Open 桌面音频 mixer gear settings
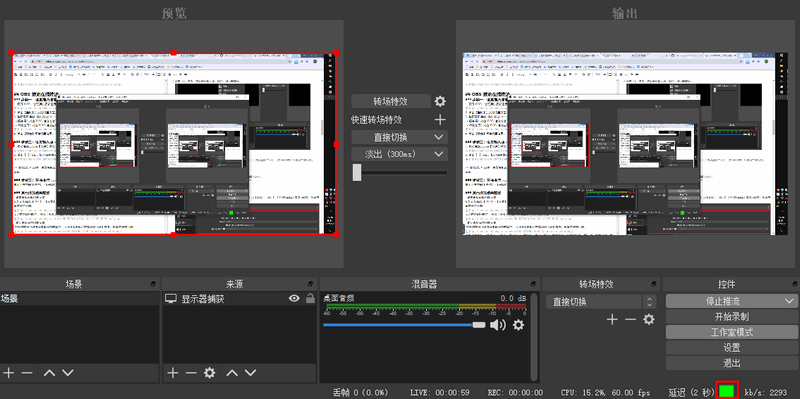This screenshot has height=399, width=800. click(x=518, y=325)
